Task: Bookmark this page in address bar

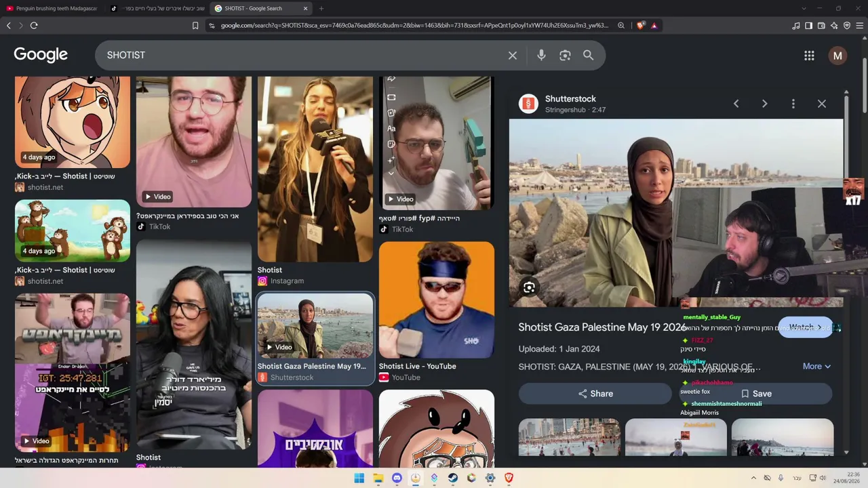Action: coord(195,26)
